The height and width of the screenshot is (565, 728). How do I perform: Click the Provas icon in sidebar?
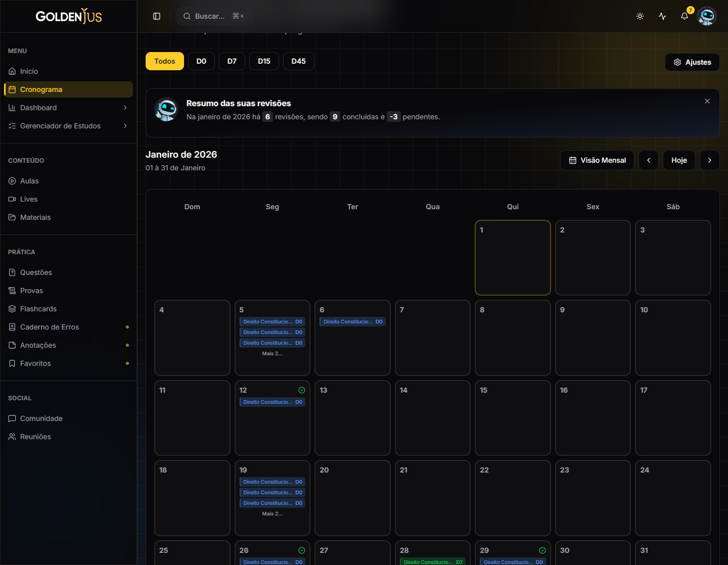(x=12, y=291)
